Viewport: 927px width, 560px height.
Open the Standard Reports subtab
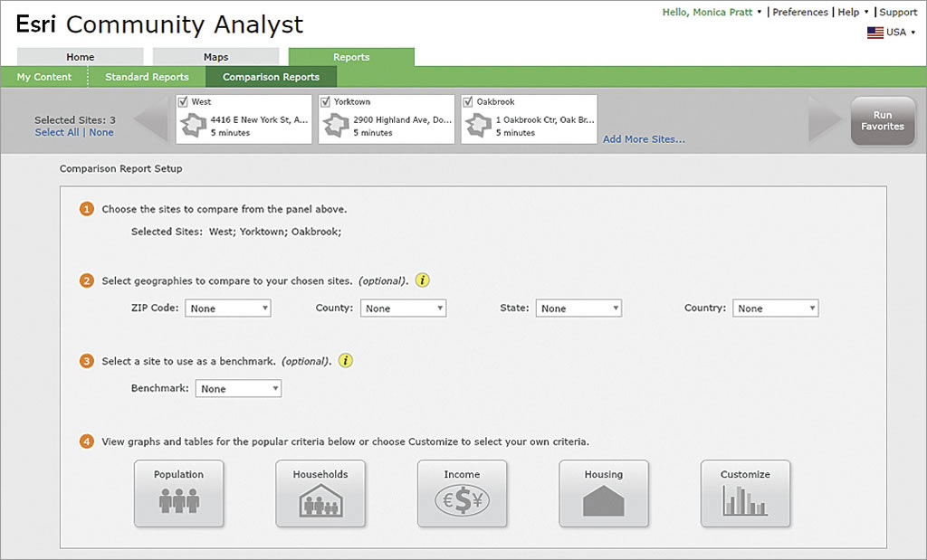click(x=148, y=77)
